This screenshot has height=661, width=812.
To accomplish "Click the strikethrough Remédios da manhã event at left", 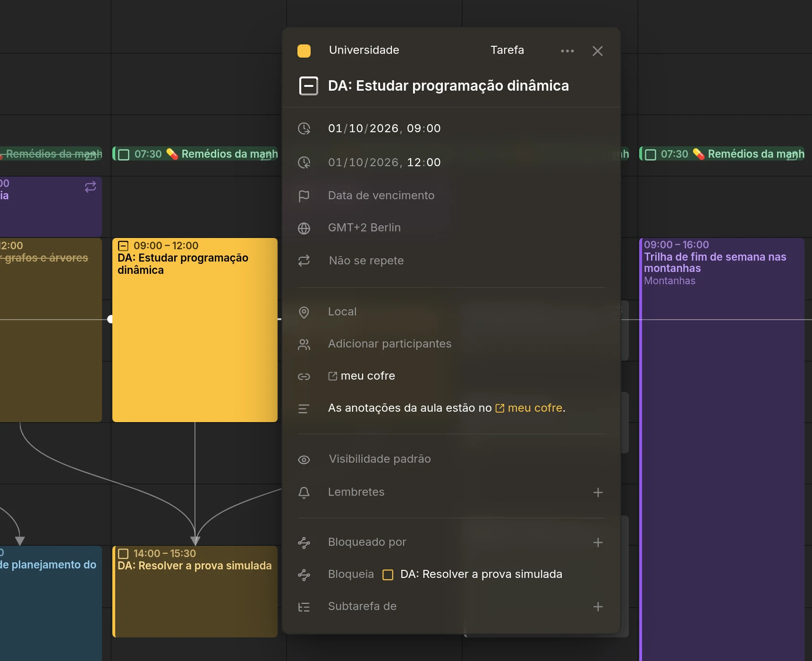I will click(x=51, y=154).
